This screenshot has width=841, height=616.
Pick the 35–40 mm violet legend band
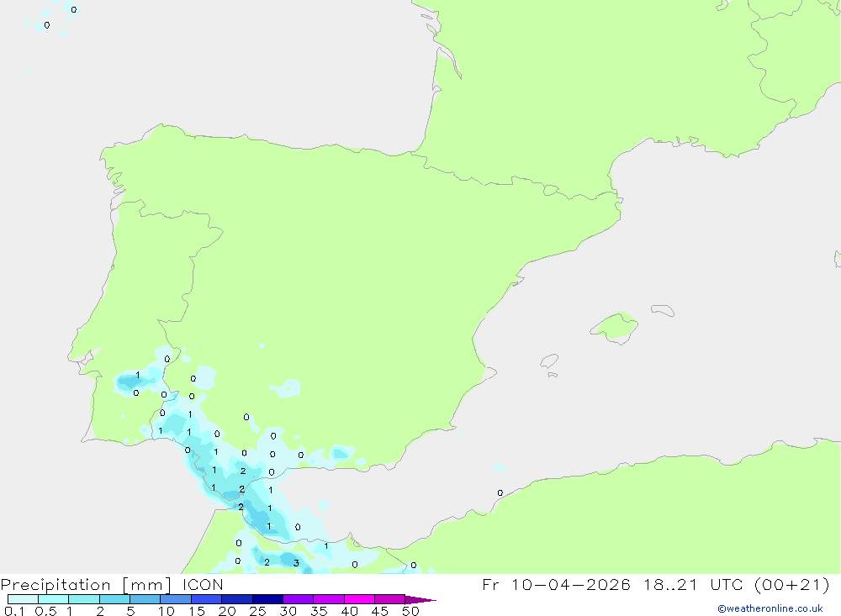point(329,599)
